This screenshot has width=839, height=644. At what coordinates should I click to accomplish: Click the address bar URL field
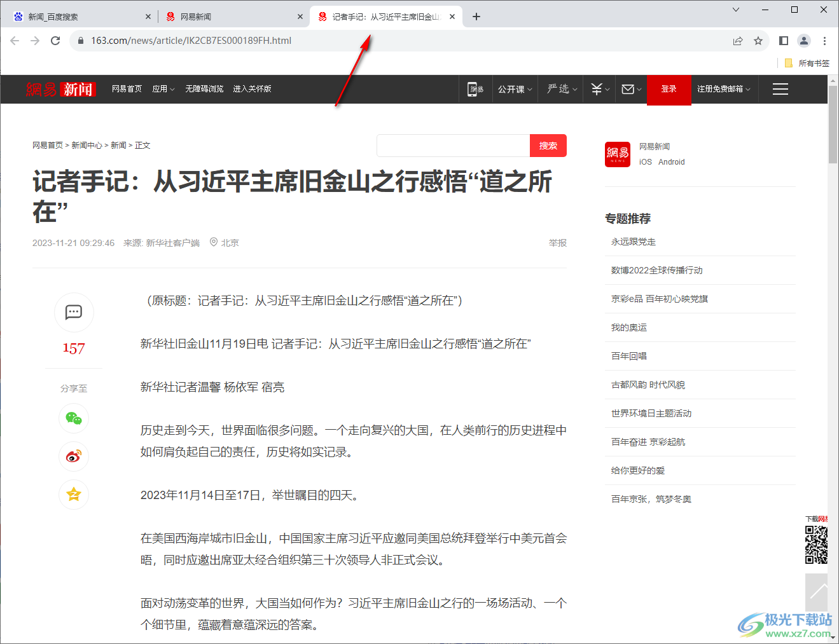click(x=407, y=41)
